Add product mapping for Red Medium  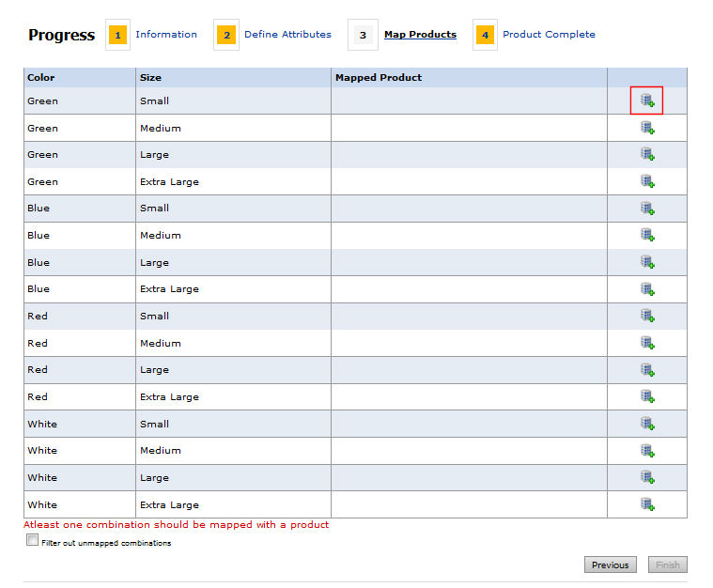point(647,343)
